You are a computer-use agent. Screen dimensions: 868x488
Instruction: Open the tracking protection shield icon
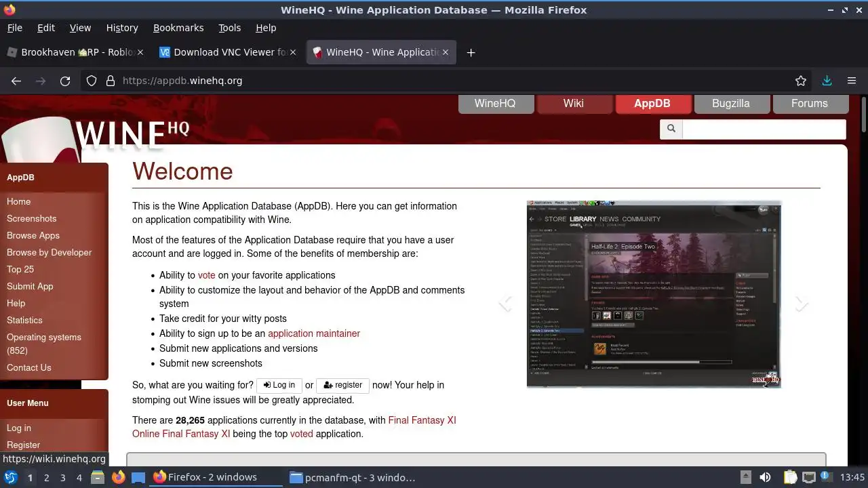pyautogui.click(x=92, y=81)
